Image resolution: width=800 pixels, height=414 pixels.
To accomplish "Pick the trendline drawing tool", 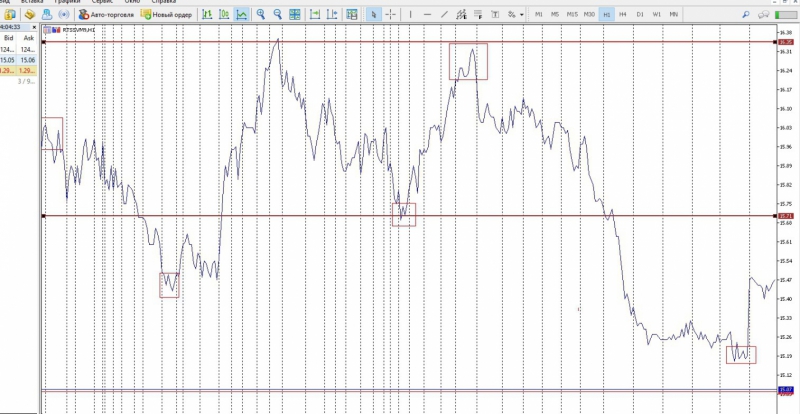I will [444, 14].
